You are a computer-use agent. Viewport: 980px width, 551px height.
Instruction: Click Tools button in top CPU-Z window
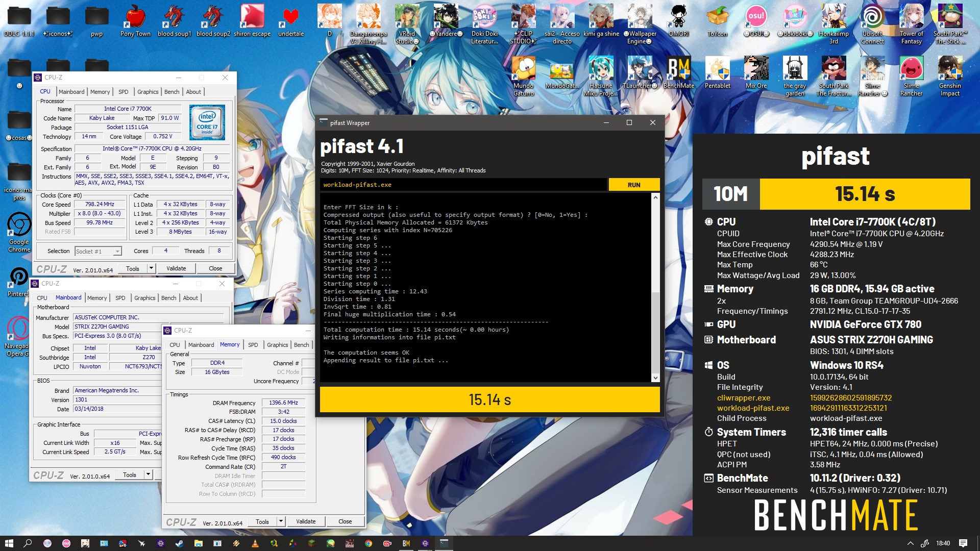[133, 268]
